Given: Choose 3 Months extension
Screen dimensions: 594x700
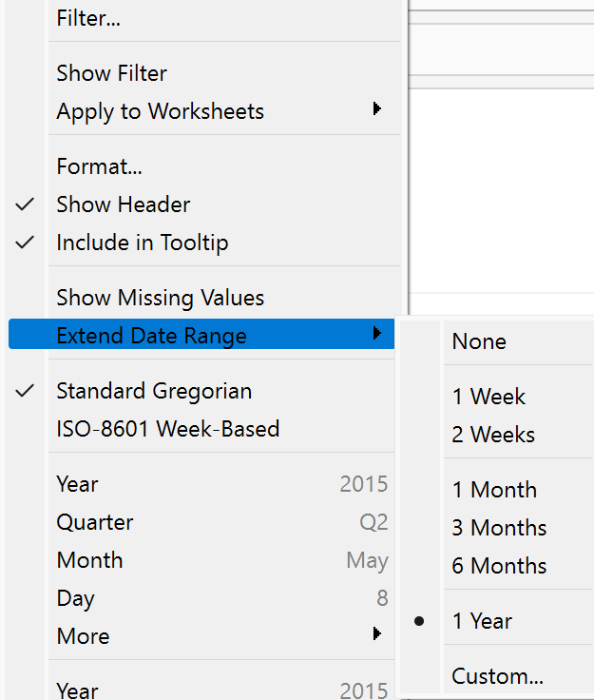Looking at the screenshot, I should (499, 528).
